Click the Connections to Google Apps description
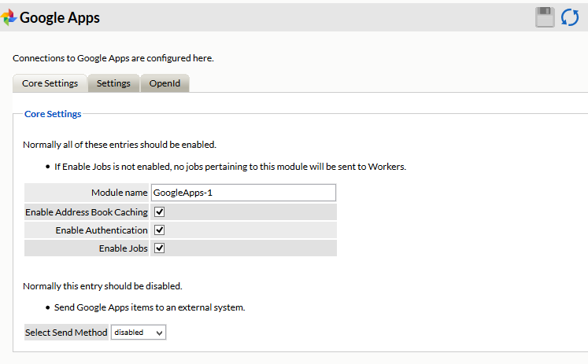Viewport: 588px width, 364px height. (113, 57)
